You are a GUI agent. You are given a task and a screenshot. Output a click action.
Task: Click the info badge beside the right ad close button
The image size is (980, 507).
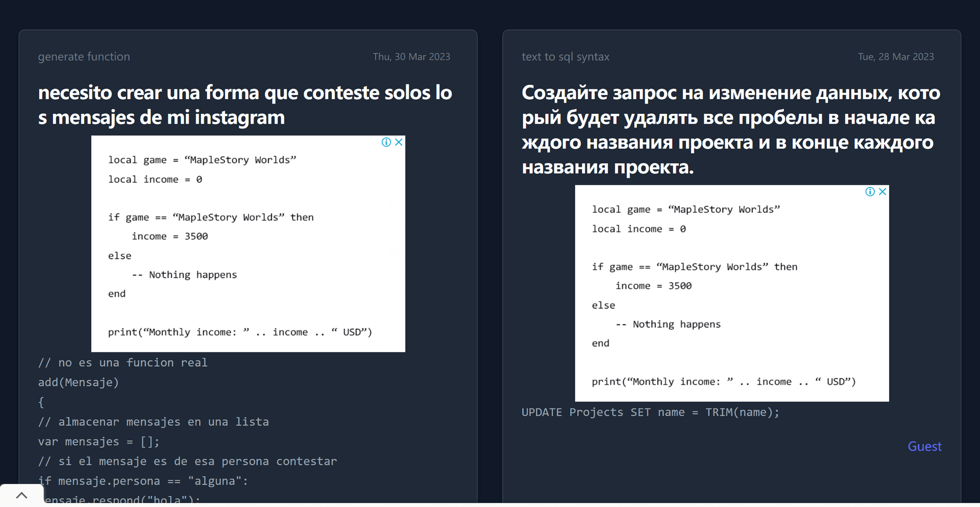tap(869, 191)
